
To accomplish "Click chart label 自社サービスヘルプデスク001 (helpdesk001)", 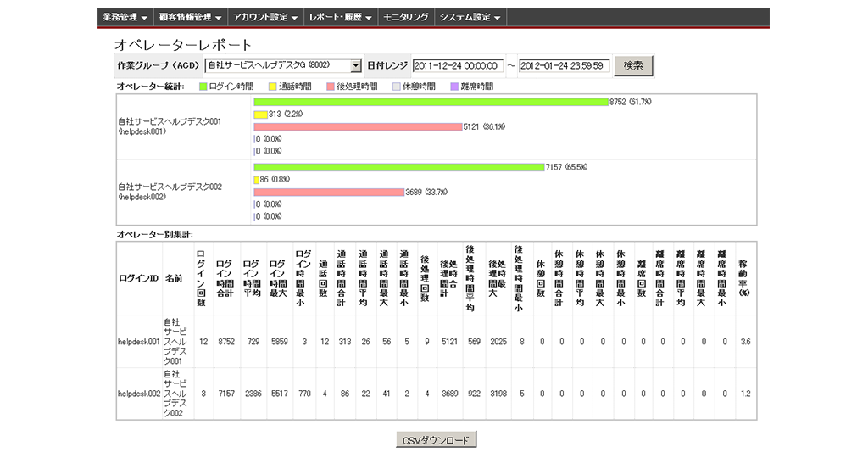I will (x=170, y=126).
